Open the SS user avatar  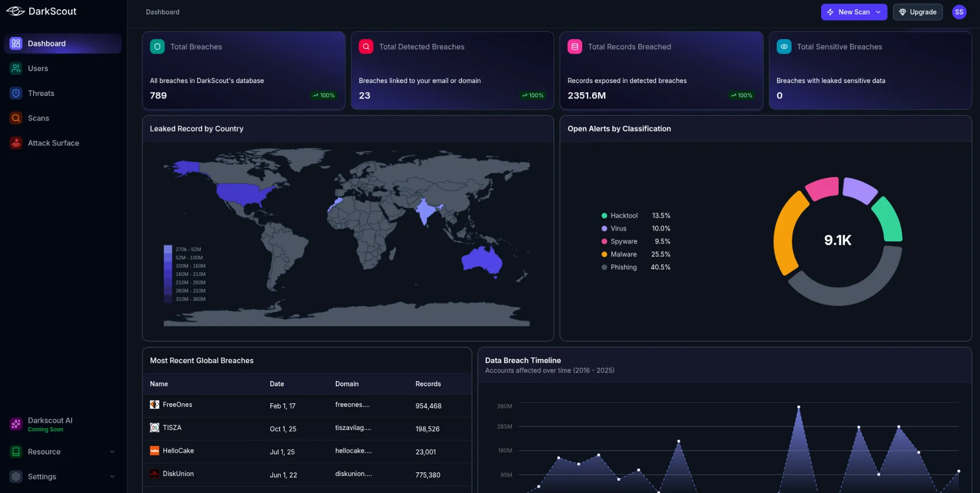coord(959,12)
